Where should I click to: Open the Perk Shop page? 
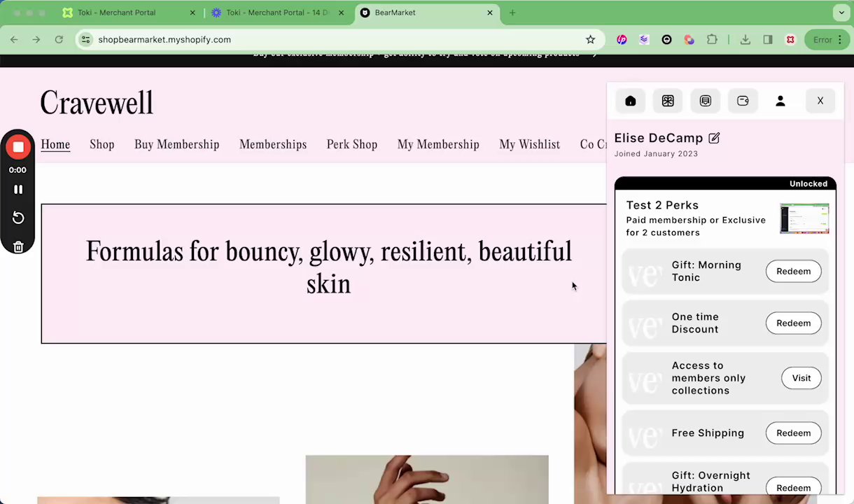(352, 144)
